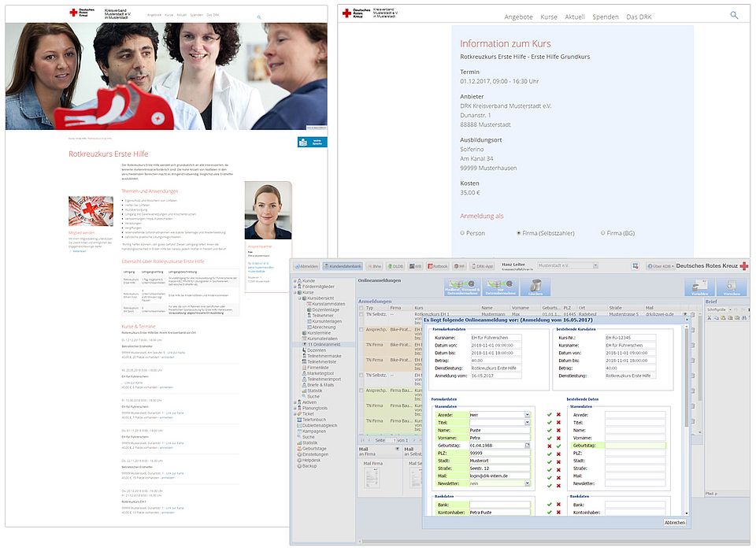Click the Rotbook toolbar icon
756x548 pixels.
[x=437, y=266]
